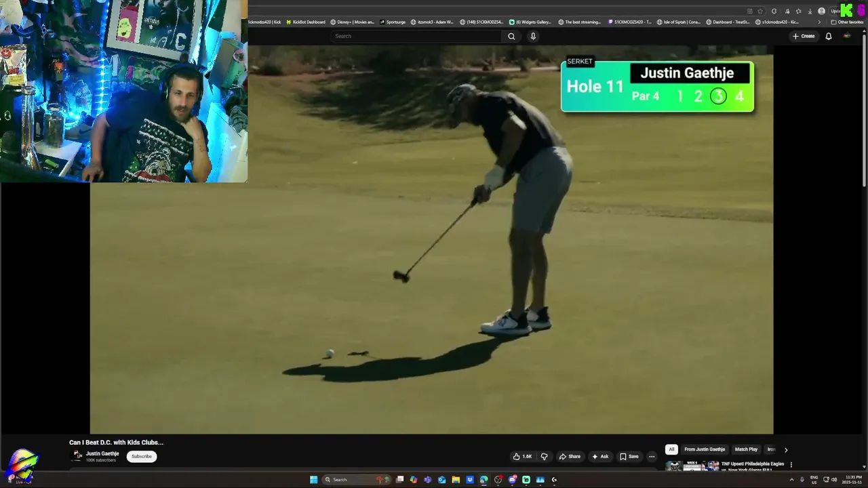Viewport: 868px width, 488px height.
Task: Open volume control in system tray
Action: click(x=833, y=479)
